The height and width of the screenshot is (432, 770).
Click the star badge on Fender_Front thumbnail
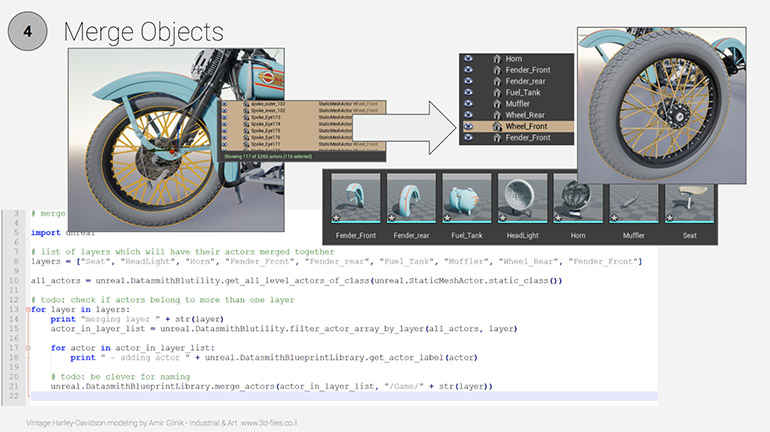335,215
